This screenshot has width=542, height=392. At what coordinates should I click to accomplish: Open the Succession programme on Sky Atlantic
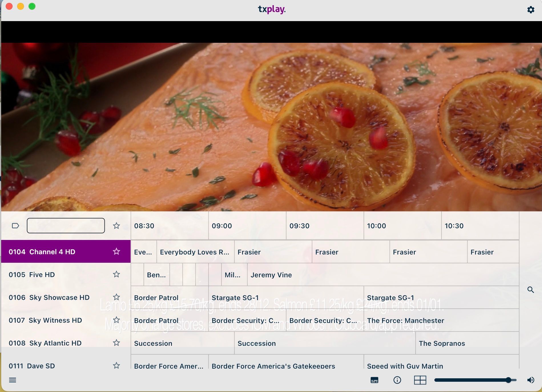click(183, 343)
